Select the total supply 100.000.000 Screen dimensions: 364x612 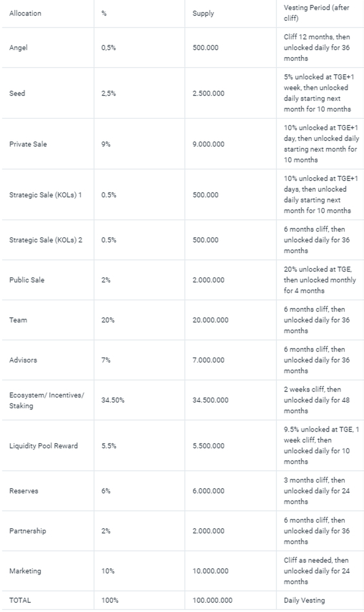(212, 600)
